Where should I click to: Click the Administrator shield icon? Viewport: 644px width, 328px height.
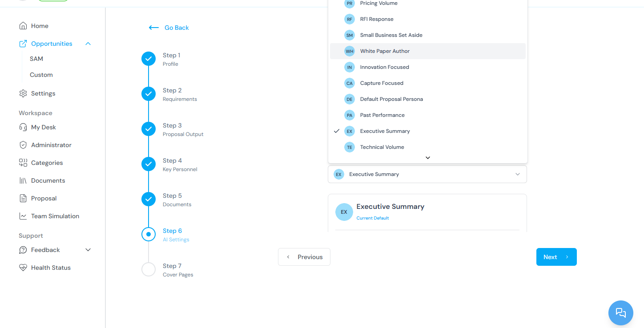[23, 145]
